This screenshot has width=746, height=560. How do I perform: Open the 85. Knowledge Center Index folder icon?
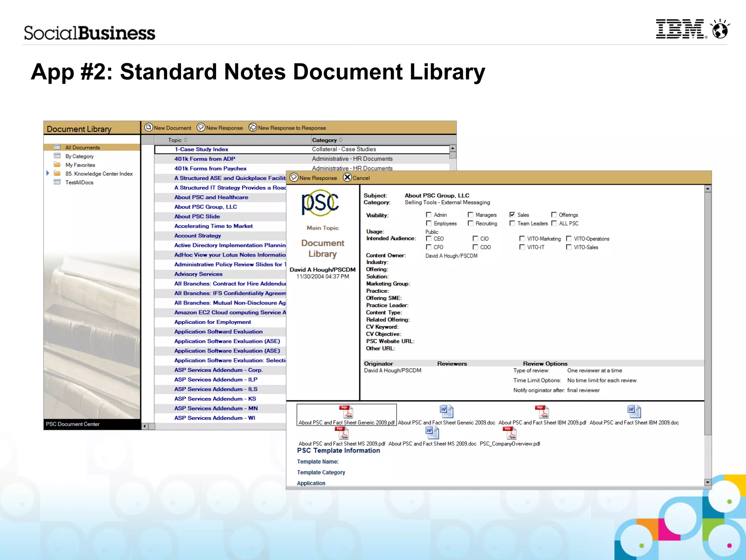point(57,173)
